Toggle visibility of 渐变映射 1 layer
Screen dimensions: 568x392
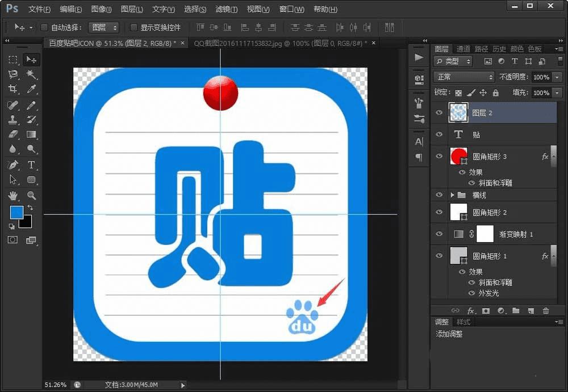tap(438, 234)
